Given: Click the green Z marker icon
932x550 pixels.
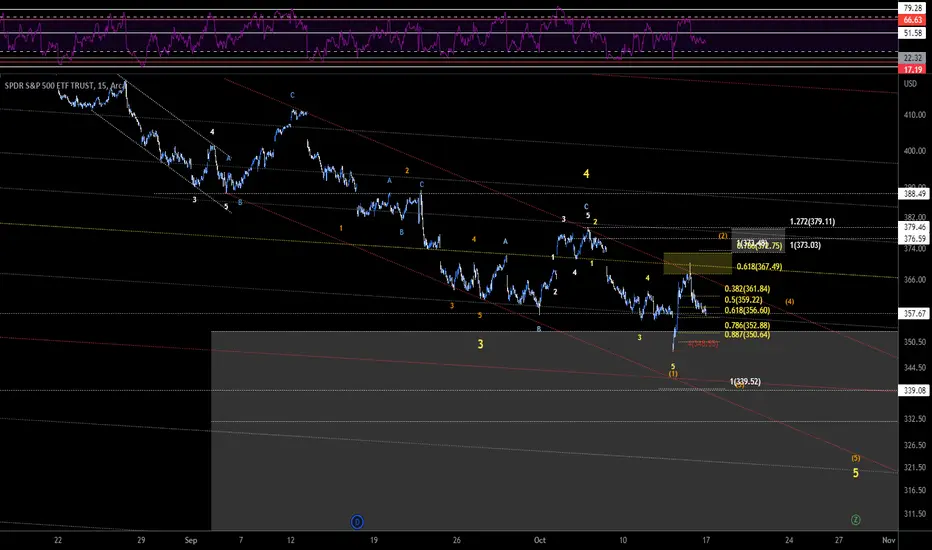Looking at the screenshot, I should point(855,520).
